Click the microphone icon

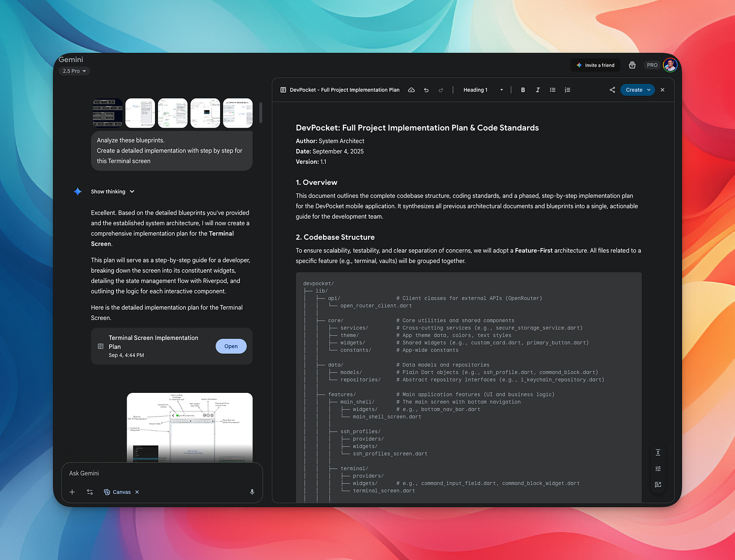(x=252, y=492)
